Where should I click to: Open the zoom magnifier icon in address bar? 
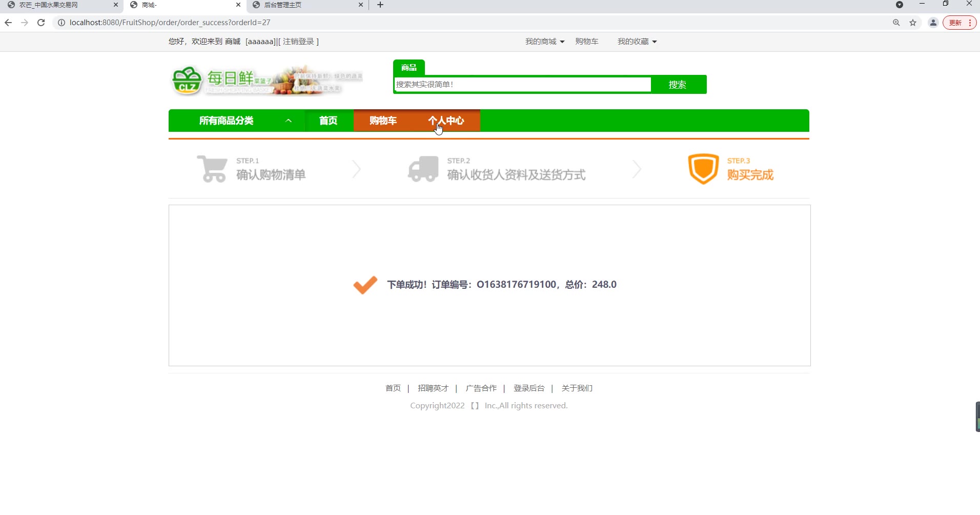tap(896, 23)
